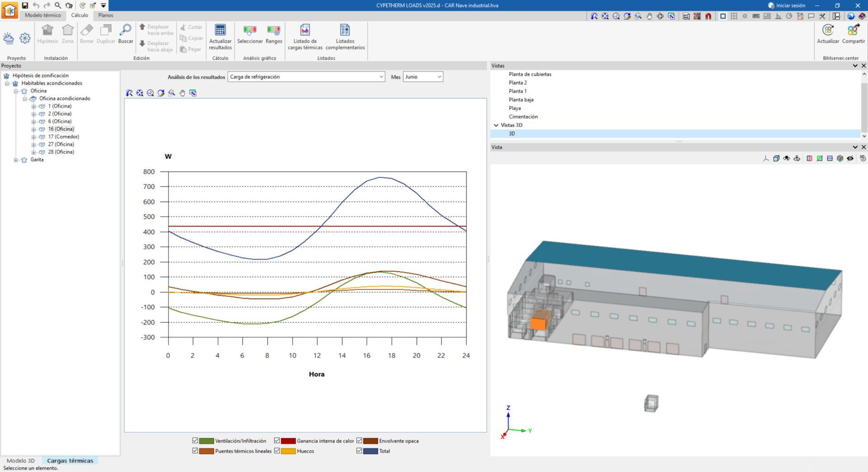Open the Planos ribbon tab
868x472 pixels.
coord(105,15)
